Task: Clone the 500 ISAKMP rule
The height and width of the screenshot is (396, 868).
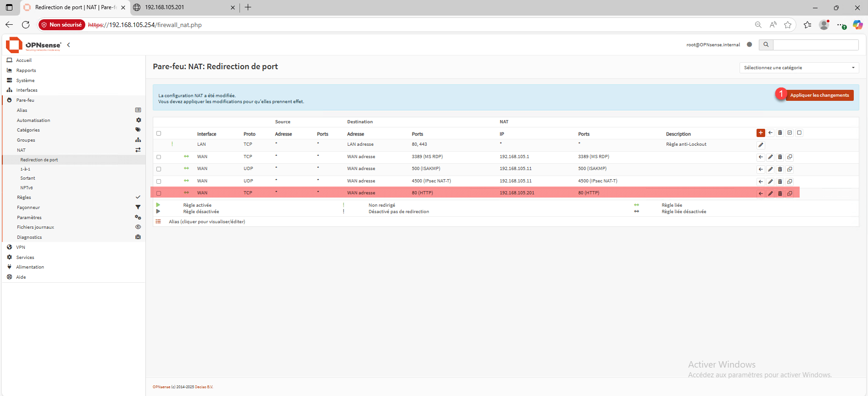Action: [790, 169]
